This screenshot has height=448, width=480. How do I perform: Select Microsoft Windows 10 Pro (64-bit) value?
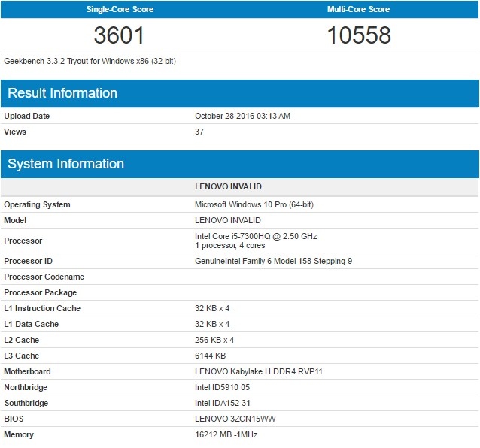click(254, 204)
